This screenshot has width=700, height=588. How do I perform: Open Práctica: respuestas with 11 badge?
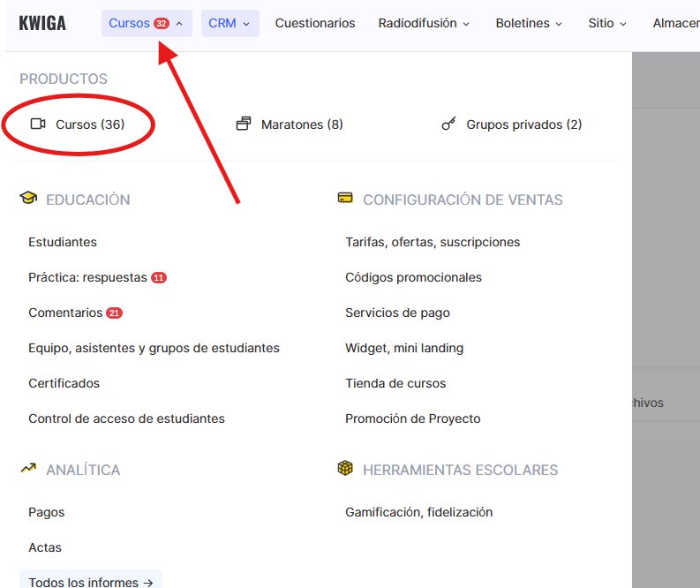(x=88, y=277)
